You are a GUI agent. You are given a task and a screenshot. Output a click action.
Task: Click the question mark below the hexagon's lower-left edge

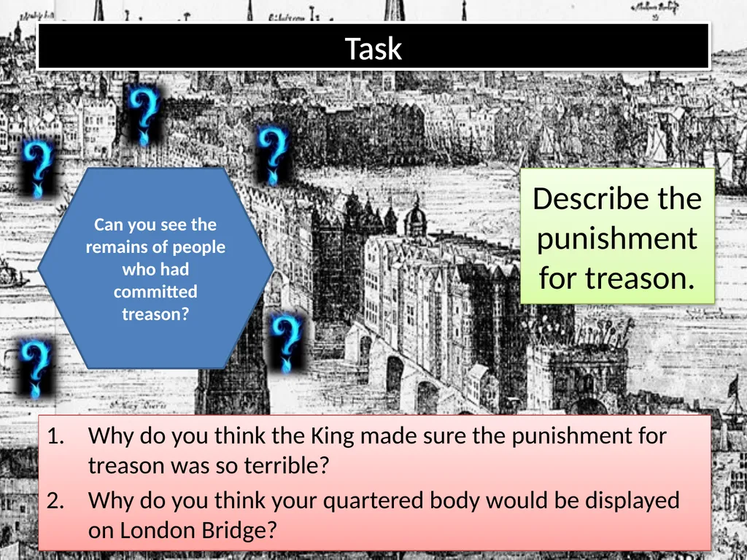click(36, 368)
